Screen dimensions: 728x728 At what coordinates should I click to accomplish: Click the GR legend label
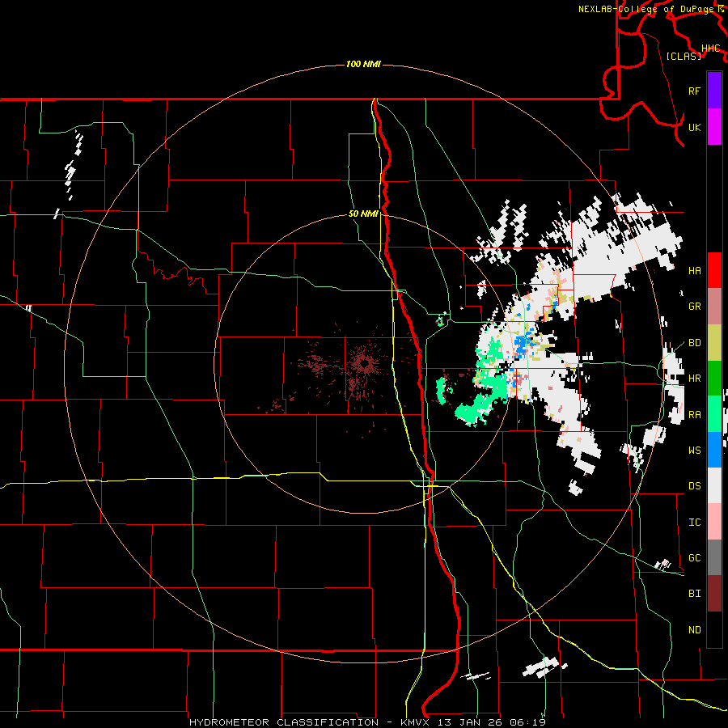coord(694,307)
